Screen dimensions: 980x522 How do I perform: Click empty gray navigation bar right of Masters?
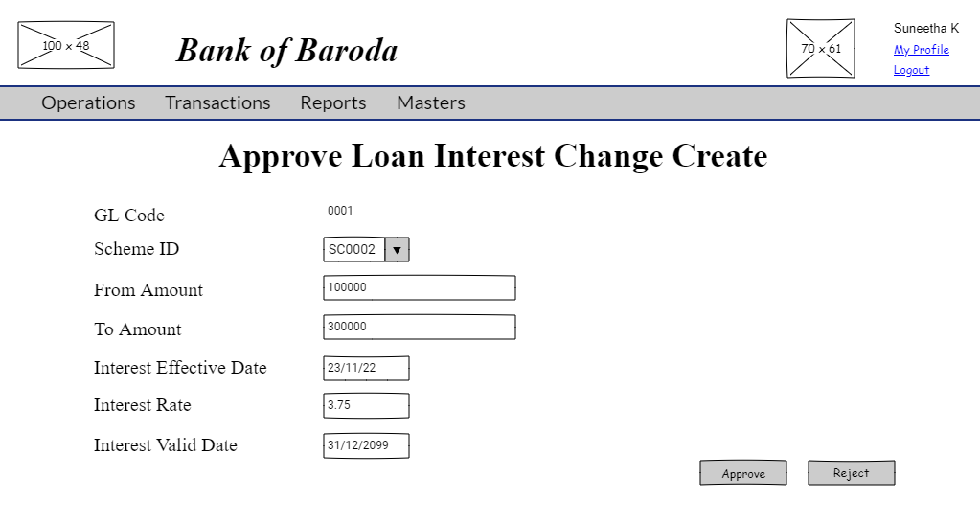click(x=718, y=102)
